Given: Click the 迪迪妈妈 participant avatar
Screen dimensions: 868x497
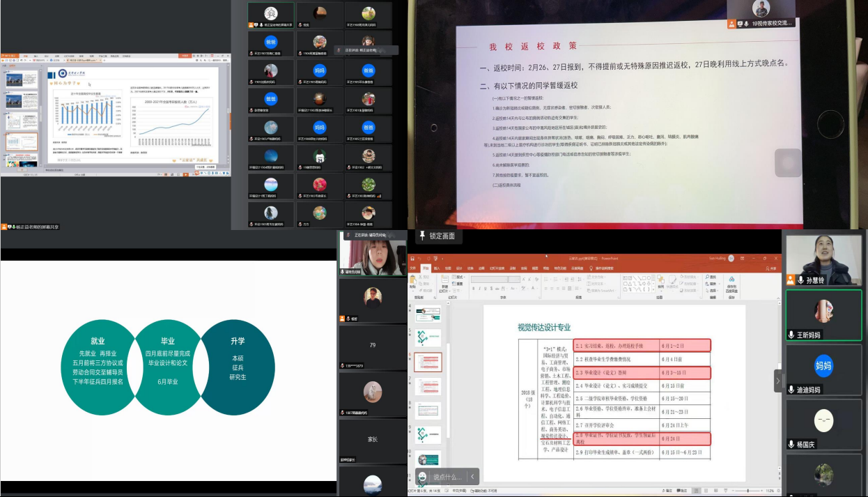Looking at the screenshot, I should point(823,366).
